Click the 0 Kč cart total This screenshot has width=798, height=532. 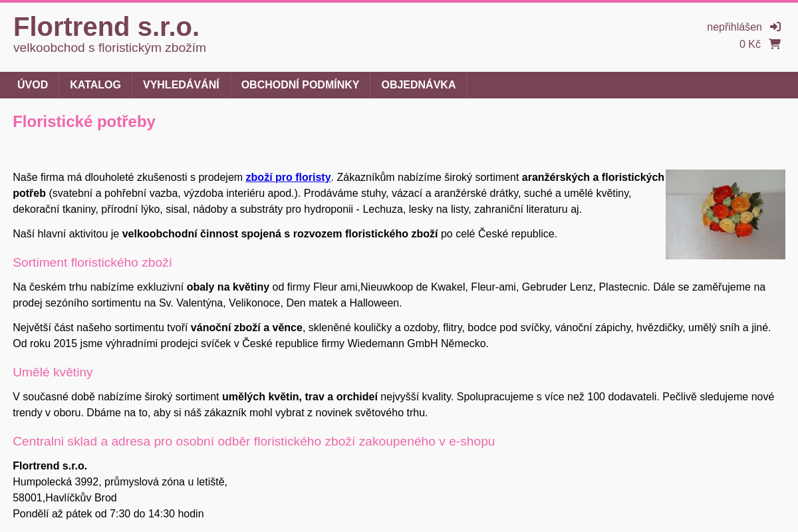coord(750,45)
